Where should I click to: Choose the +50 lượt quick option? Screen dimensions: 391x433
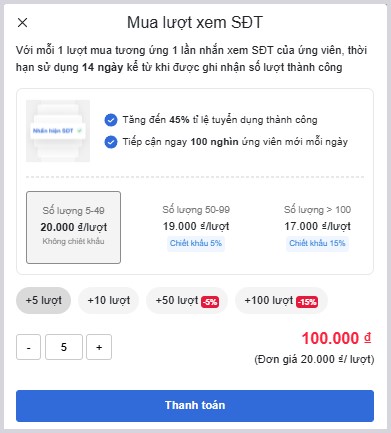[x=187, y=300]
